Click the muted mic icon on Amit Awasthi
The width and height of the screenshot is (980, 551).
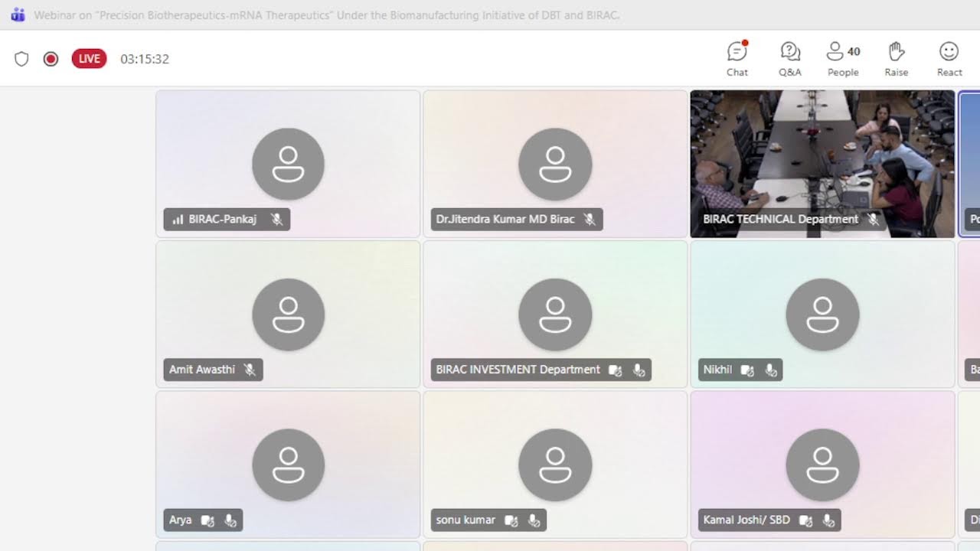pos(250,370)
